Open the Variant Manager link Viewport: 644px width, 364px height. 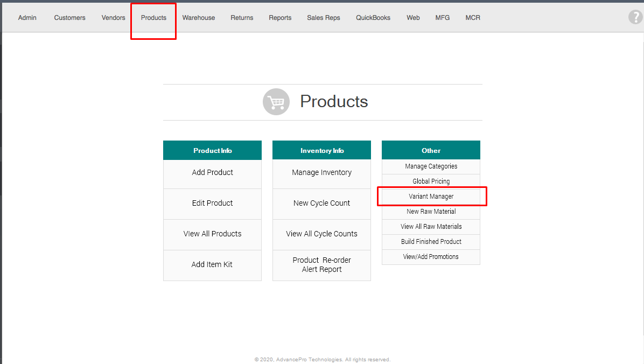click(x=431, y=197)
